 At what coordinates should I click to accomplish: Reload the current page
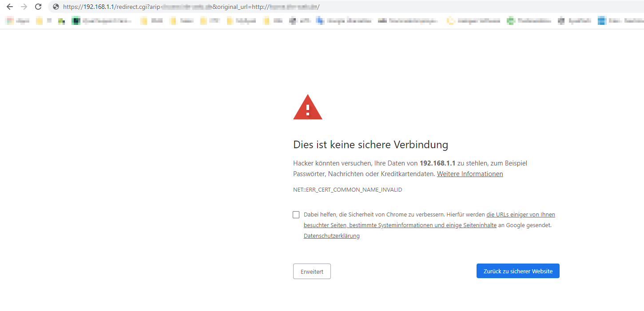38,7
